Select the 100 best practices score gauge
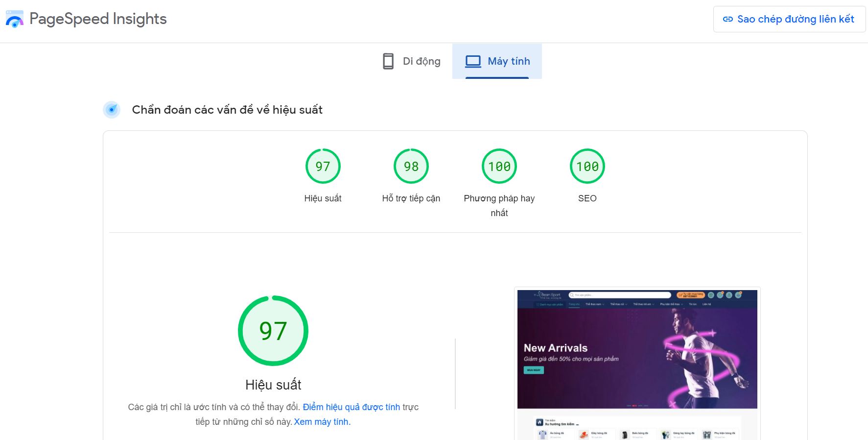 click(x=499, y=167)
